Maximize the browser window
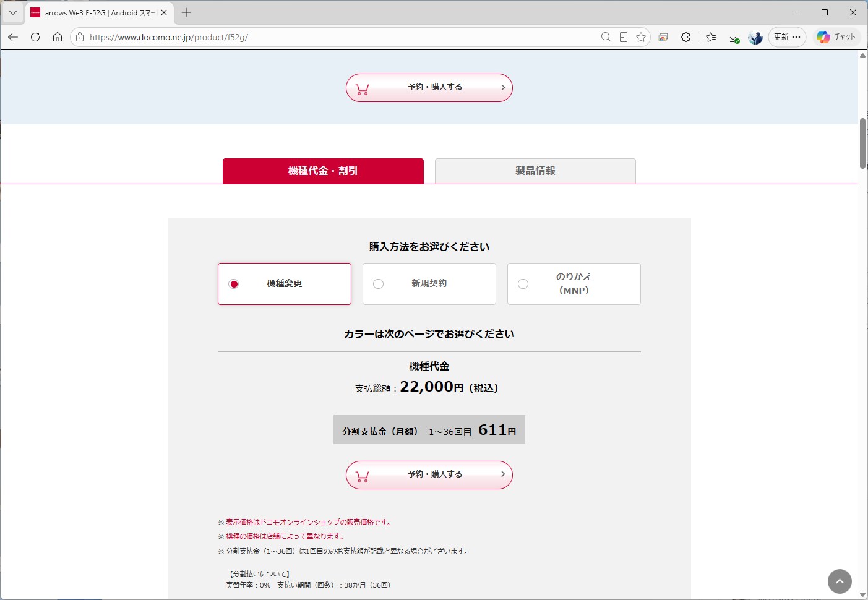This screenshot has height=600, width=868. (825, 12)
